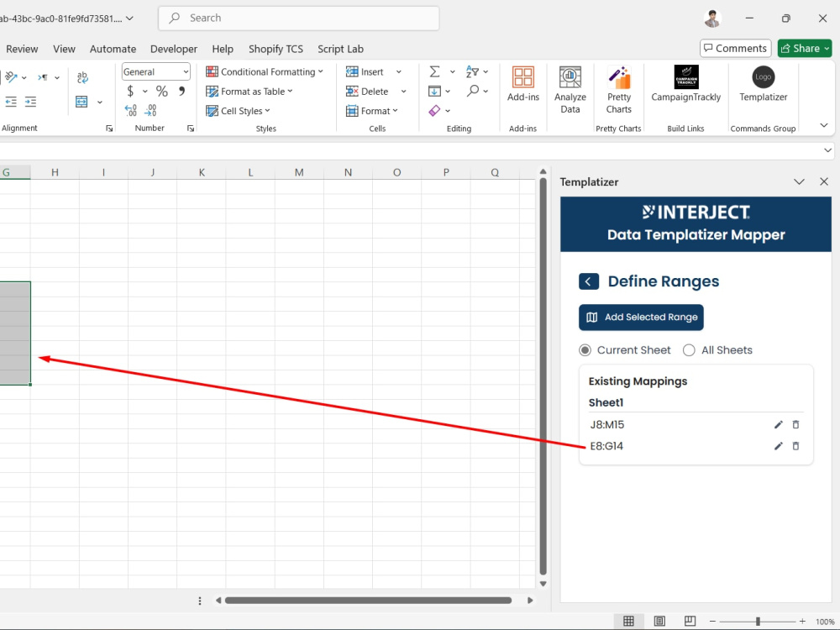This screenshot has height=630, width=840.
Task: Increase decimal places
Action: [131, 110]
